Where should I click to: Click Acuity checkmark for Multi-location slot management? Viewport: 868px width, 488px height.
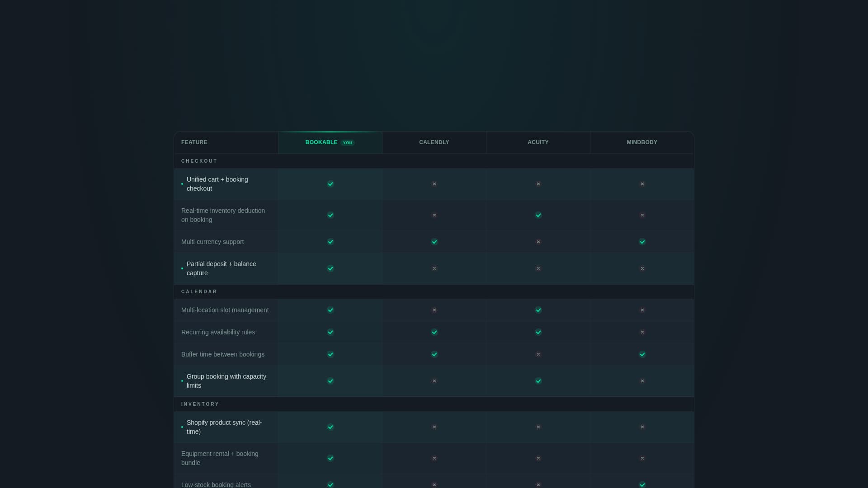(538, 310)
